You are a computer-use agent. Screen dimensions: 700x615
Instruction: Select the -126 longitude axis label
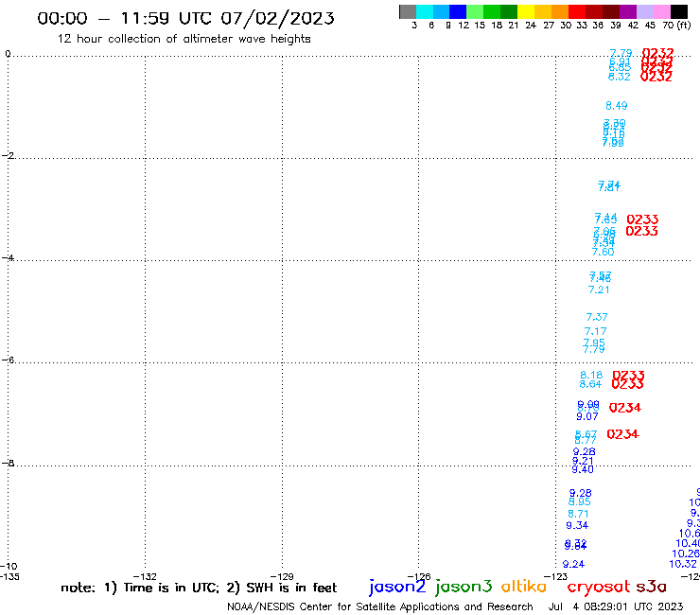[x=419, y=577]
